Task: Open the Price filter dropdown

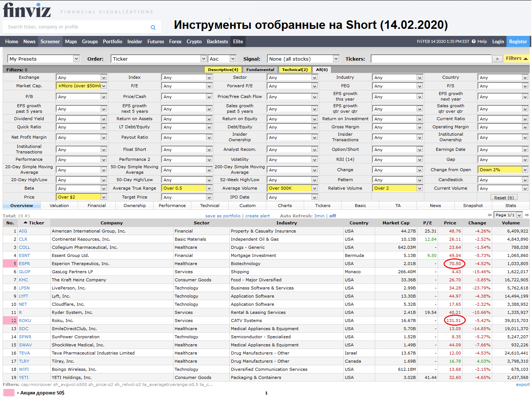Action: click(81, 197)
